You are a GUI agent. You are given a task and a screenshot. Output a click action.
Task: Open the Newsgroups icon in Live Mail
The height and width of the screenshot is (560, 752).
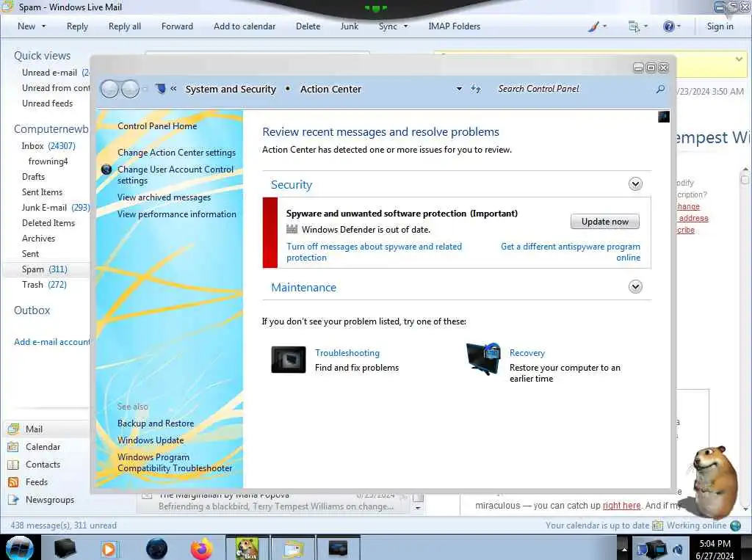(13, 500)
